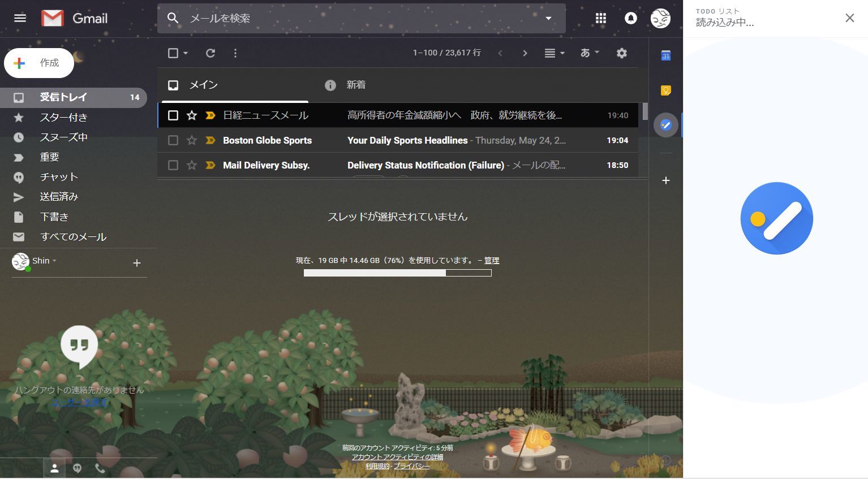Star the 日経ニュースメール email
This screenshot has height=479, width=868.
192,115
